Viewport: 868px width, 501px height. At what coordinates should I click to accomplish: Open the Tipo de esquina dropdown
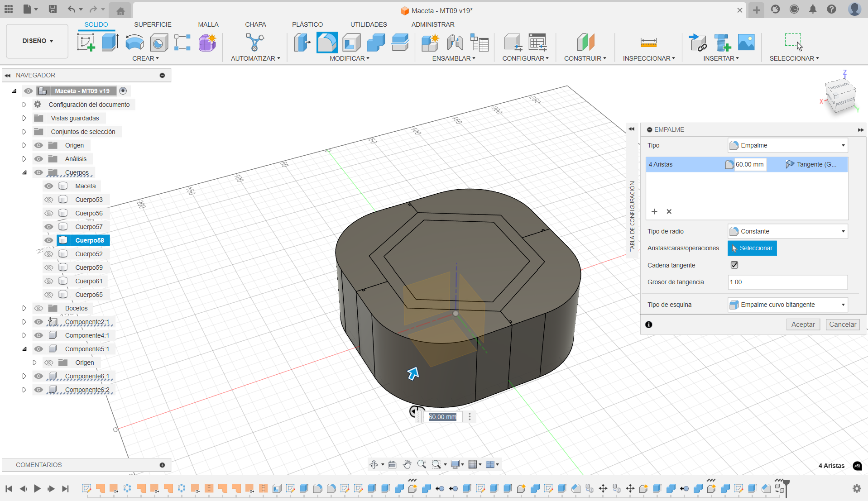[787, 305]
